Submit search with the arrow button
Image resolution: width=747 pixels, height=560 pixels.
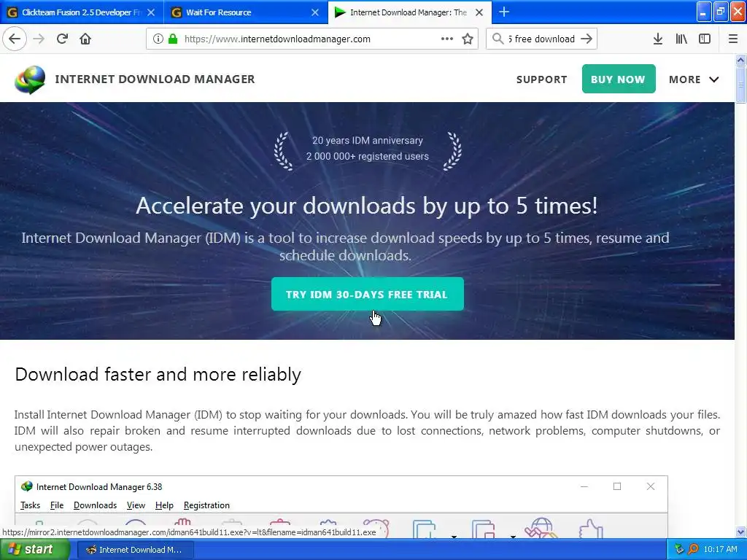pos(587,39)
